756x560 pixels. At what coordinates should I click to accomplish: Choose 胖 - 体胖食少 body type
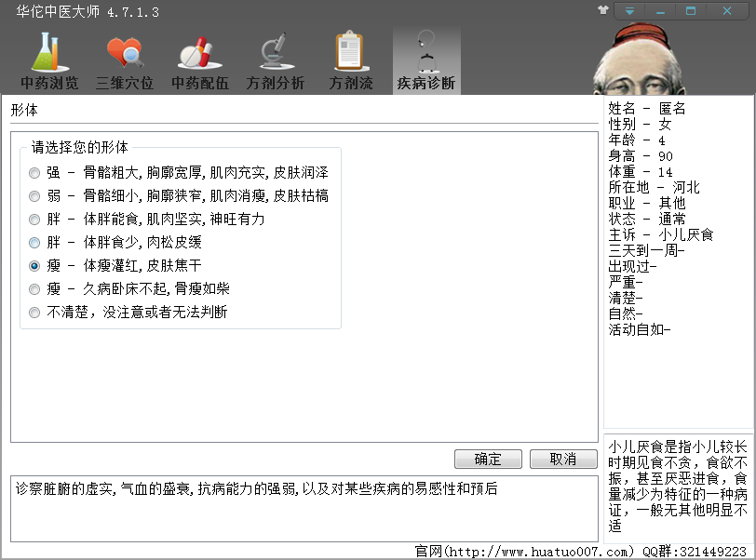(x=34, y=243)
